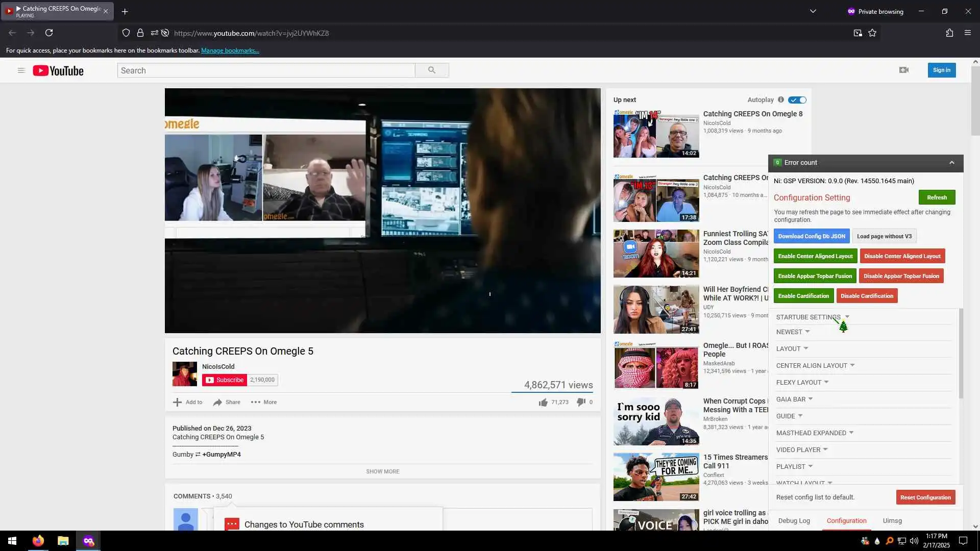Bookmark page with the star icon
The height and width of the screenshot is (551, 980).
pos(872,33)
